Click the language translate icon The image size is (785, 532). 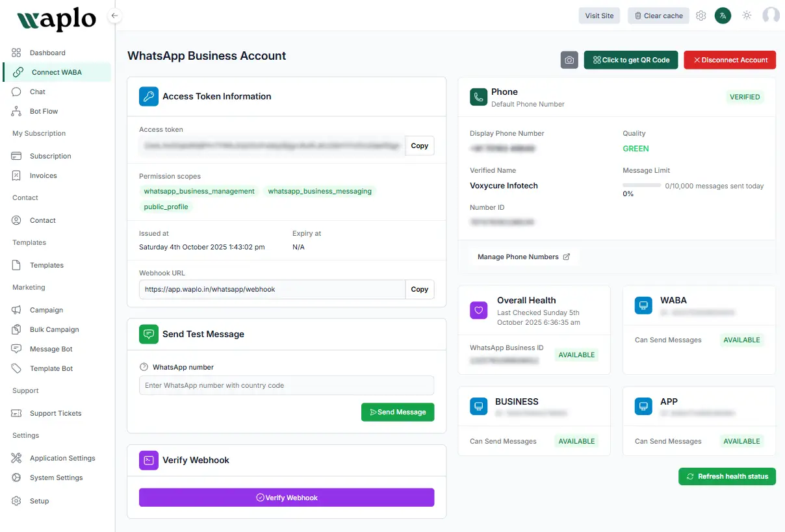723,16
